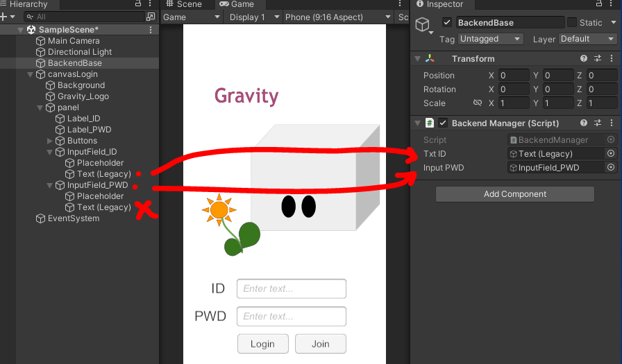Click the Main Camera cube icon
Viewport: 622px width, 364px height.
(x=40, y=41)
